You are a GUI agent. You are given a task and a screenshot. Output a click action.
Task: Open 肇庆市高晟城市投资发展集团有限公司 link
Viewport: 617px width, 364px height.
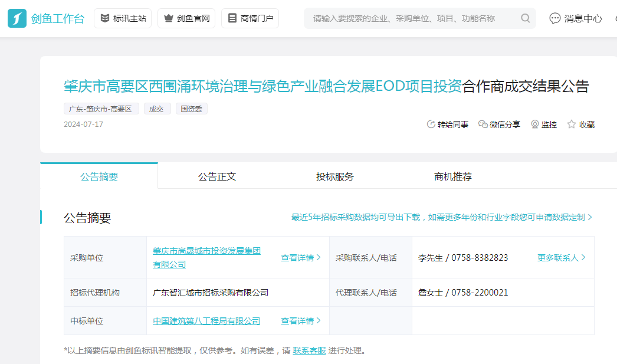point(206,258)
